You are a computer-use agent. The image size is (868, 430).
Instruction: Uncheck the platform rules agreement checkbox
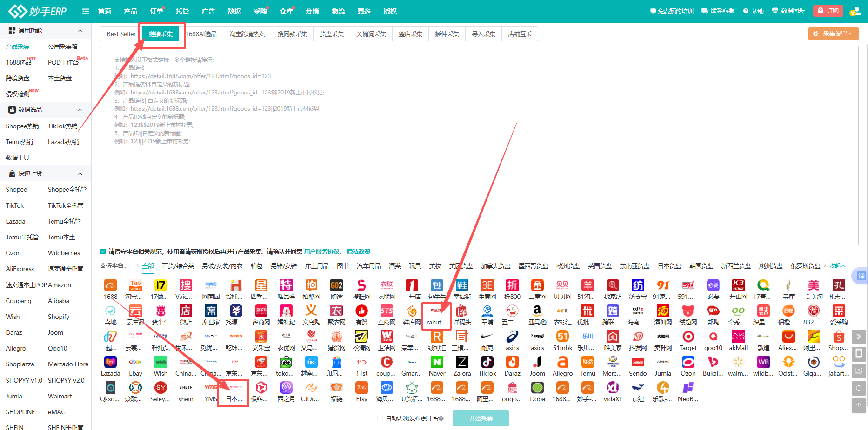(x=103, y=251)
